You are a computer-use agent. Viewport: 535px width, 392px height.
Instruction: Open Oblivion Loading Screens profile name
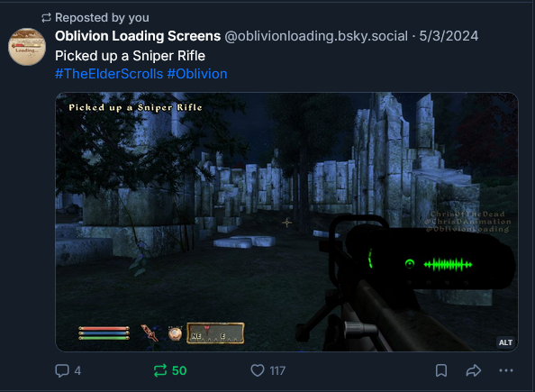point(138,36)
